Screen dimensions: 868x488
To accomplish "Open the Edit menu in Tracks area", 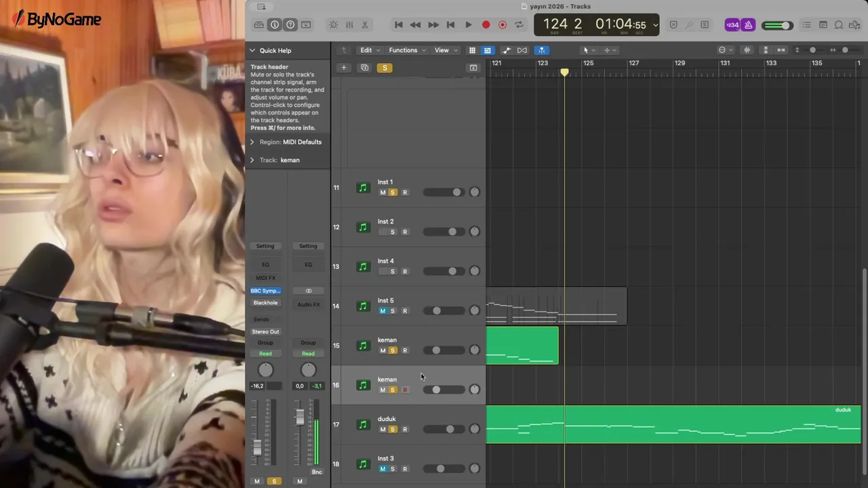I will pyautogui.click(x=370, y=50).
